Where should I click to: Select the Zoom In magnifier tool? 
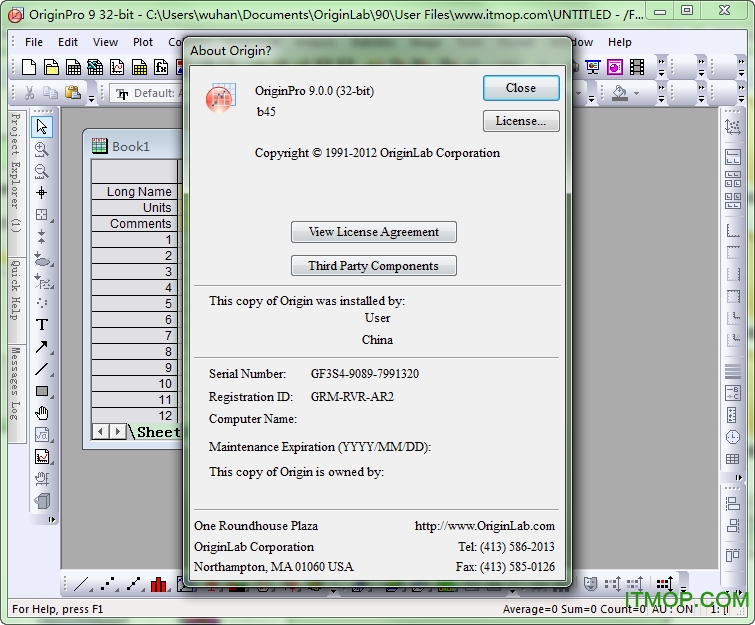coord(42,149)
